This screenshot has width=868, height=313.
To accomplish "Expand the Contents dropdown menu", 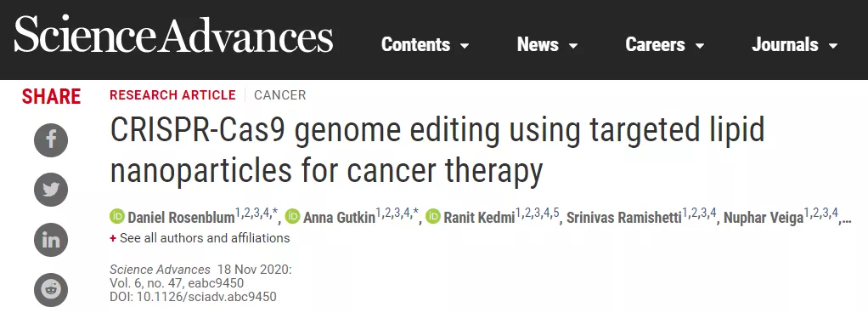I will (x=426, y=45).
